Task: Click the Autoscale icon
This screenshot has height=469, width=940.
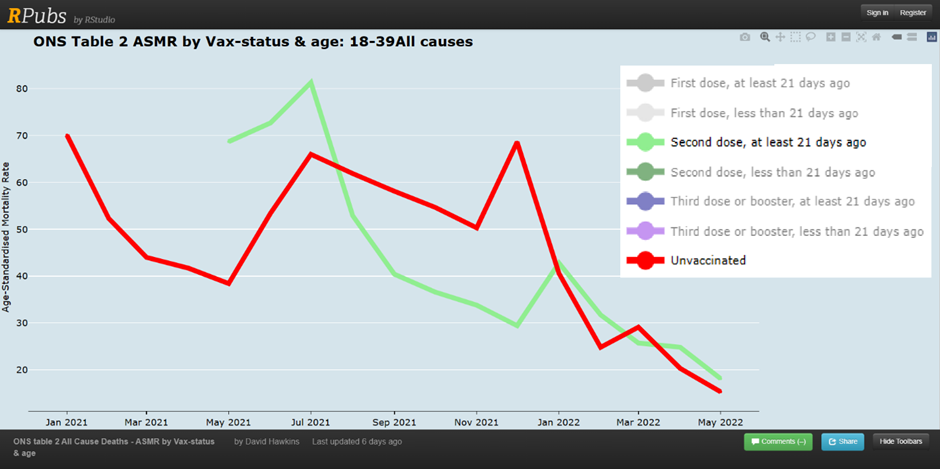Action: click(x=861, y=37)
